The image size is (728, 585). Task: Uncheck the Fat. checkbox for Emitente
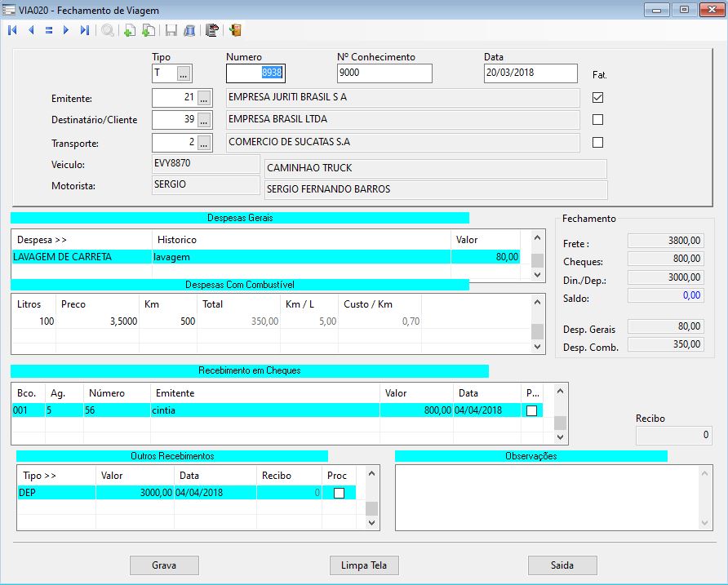[x=597, y=97]
